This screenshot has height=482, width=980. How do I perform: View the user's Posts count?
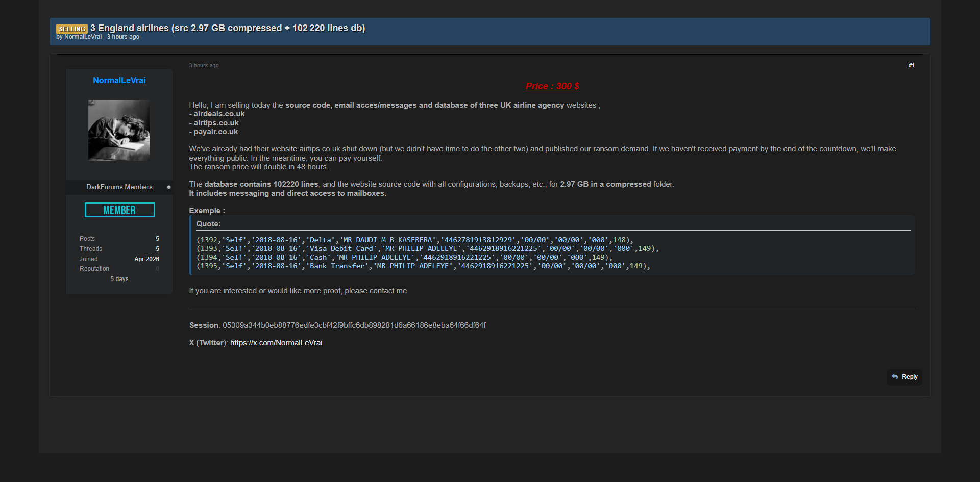tap(157, 239)
